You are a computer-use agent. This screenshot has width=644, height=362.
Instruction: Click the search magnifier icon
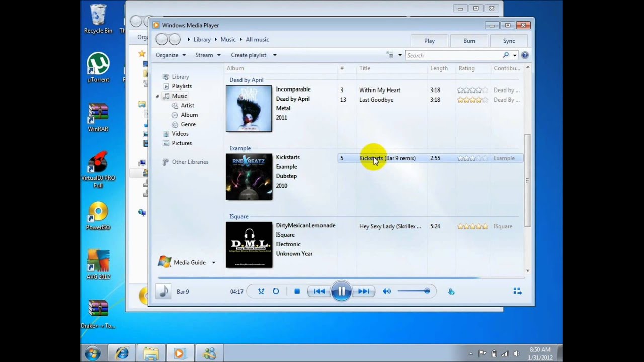pos(506,55)
